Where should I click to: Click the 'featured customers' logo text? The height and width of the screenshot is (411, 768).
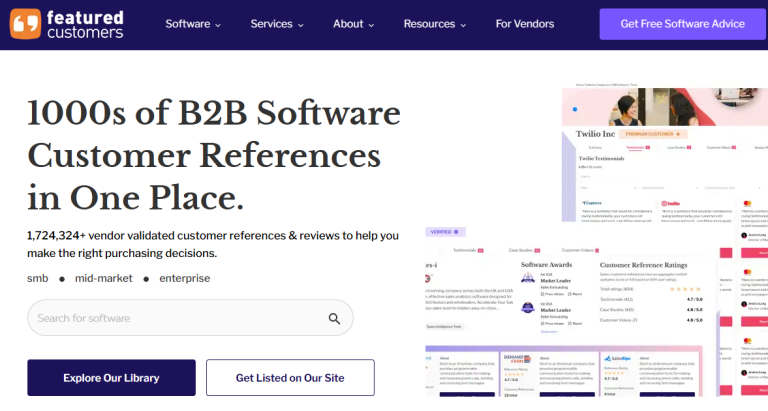pyautogui.click(x=85, y=24)
